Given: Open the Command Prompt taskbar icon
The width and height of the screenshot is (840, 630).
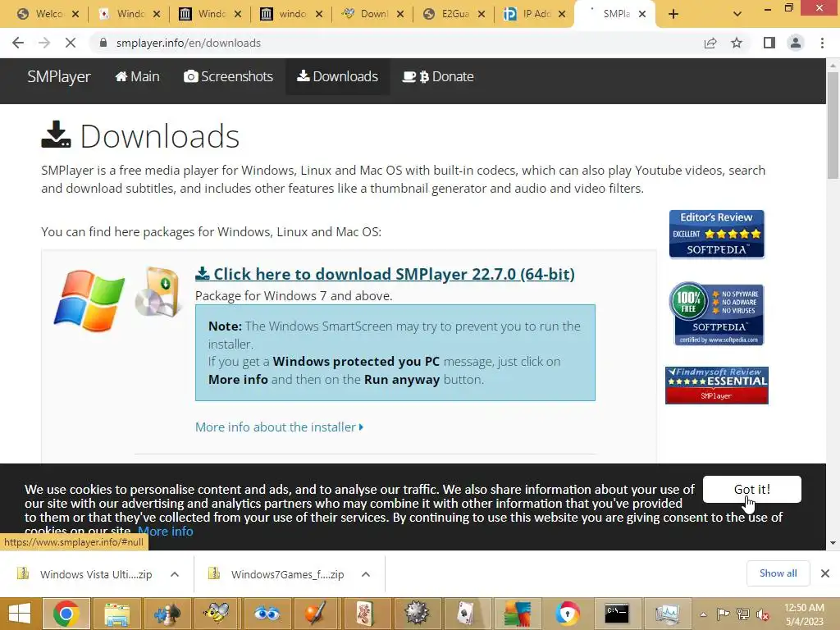Looking at the screenshot, I should pos(617,614).
